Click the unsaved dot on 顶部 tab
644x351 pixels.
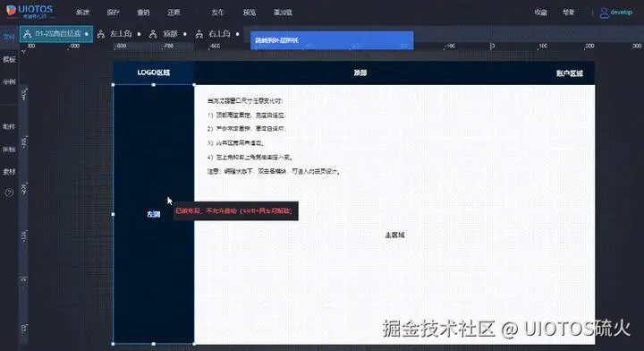[185, 34]
